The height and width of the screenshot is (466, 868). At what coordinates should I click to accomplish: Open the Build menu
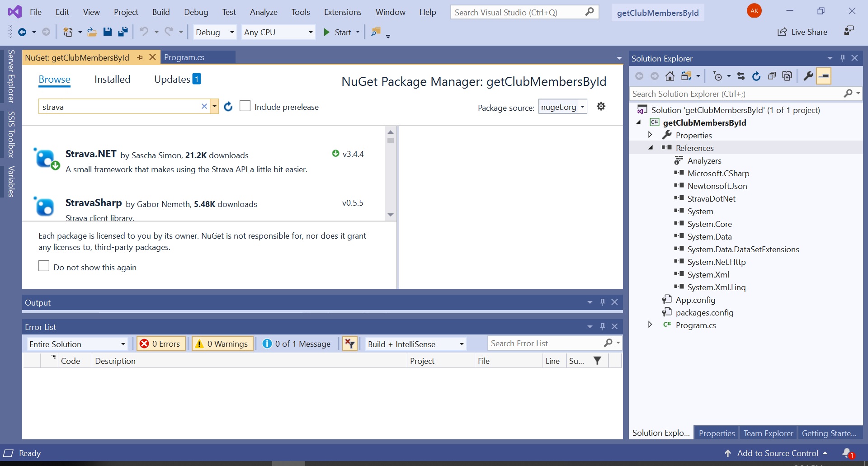click(161, 12)
